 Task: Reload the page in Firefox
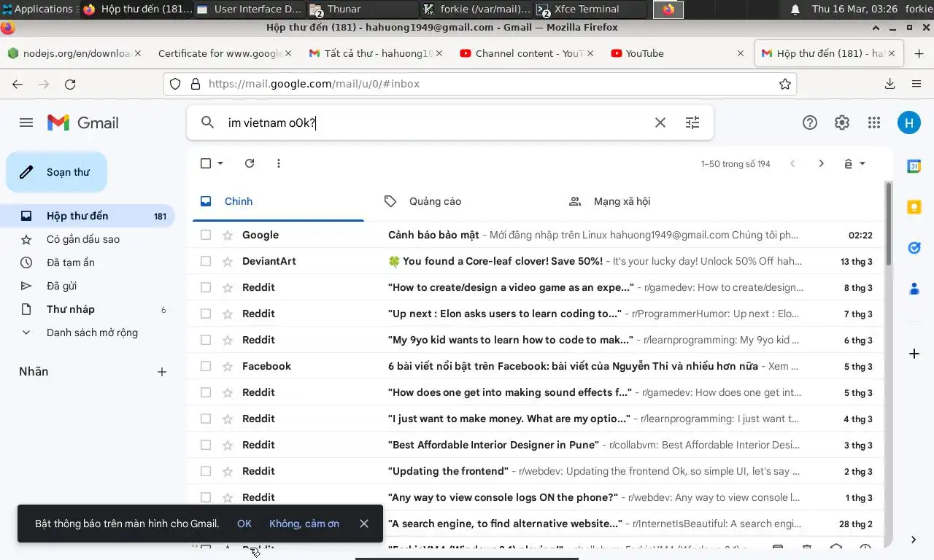click(70, 84)
